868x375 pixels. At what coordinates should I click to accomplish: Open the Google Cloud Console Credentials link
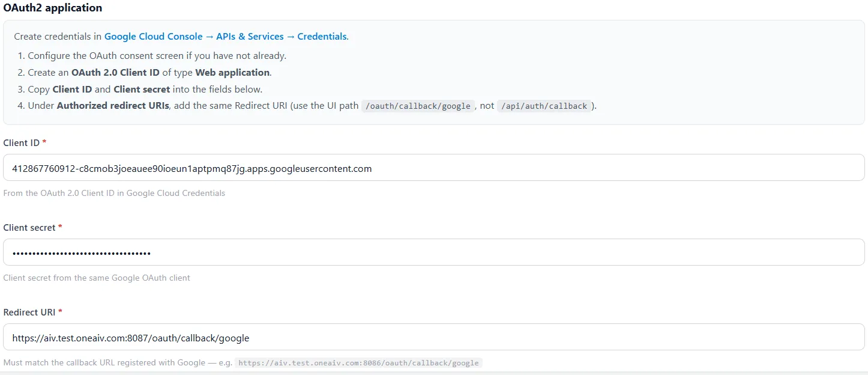[226, 37]
